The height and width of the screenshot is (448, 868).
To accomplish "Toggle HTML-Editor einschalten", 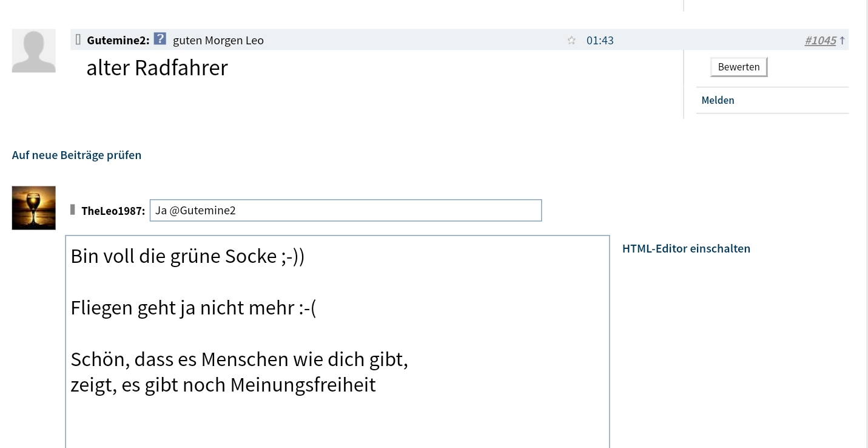I will pos(686,248).
